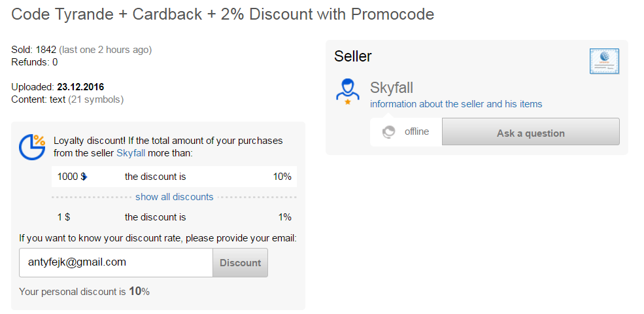Click the gold star under seller avatar

347,102
